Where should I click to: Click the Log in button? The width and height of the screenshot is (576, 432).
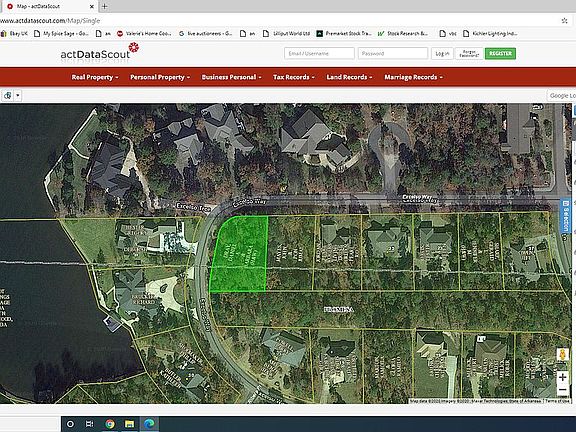(442, 54)
